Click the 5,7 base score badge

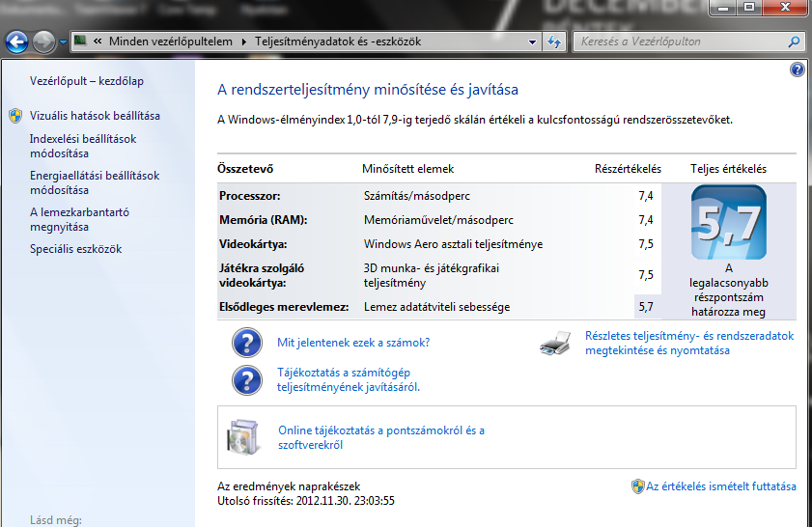pyautogui.click(x=729, y=222)
